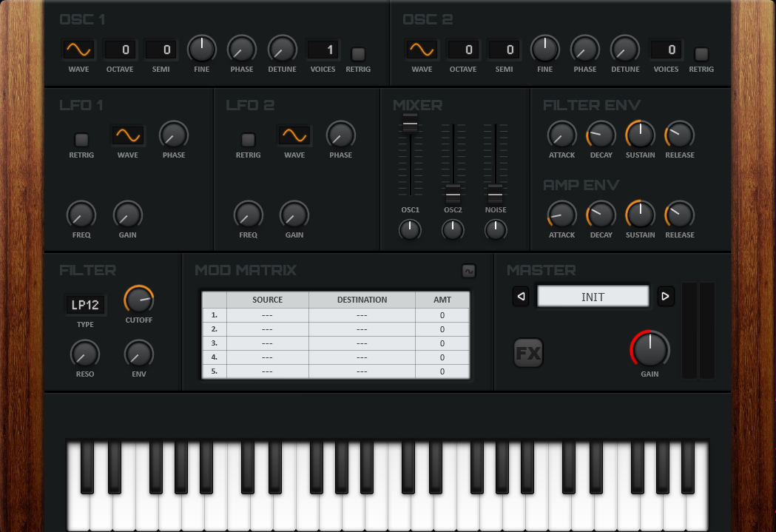
Task: Select destination cell in mod matrix row 3
Action: click(x=362, y=343)
